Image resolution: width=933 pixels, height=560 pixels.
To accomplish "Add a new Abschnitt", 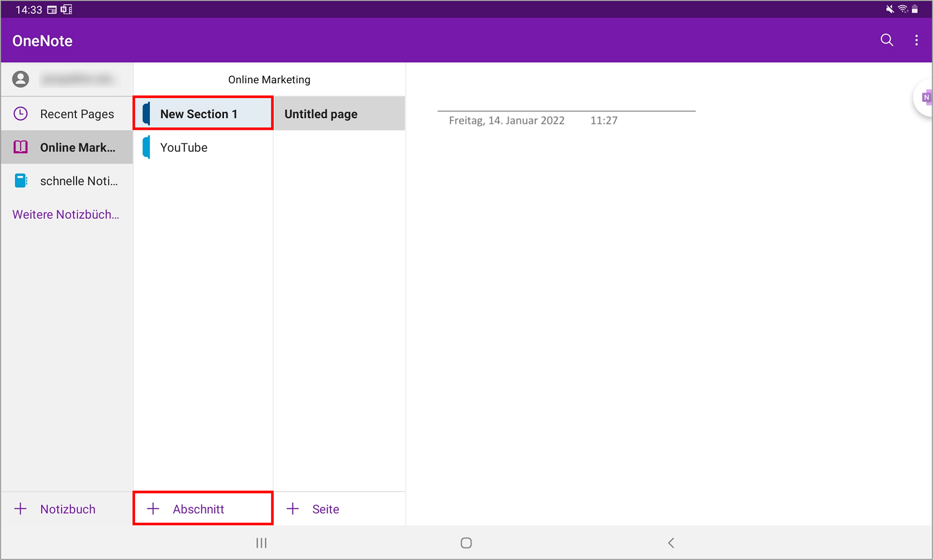I will (x=203, y=508).
